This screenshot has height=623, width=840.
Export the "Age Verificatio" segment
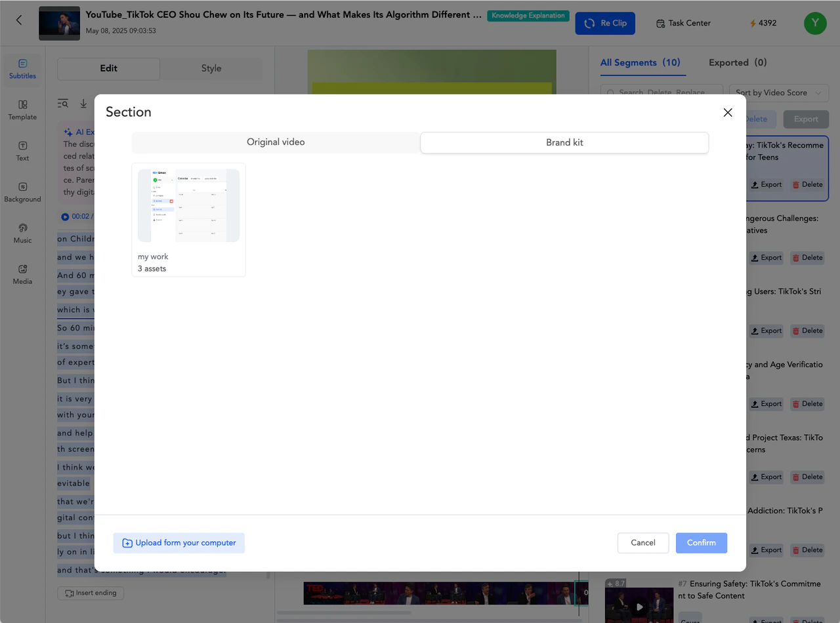766,404
